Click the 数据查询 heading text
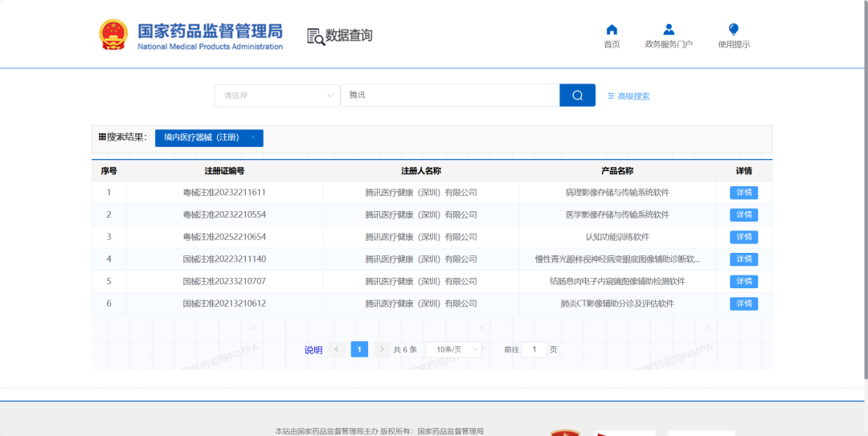Image resolution: width=868 pixels, height=436 pixels. coord(349,35)
